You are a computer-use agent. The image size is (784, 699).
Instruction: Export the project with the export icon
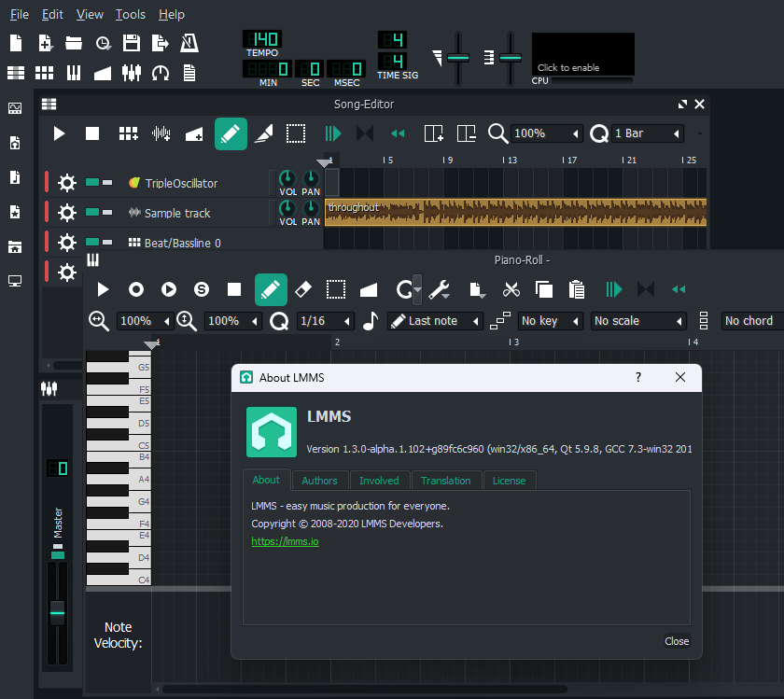(160, 43)
